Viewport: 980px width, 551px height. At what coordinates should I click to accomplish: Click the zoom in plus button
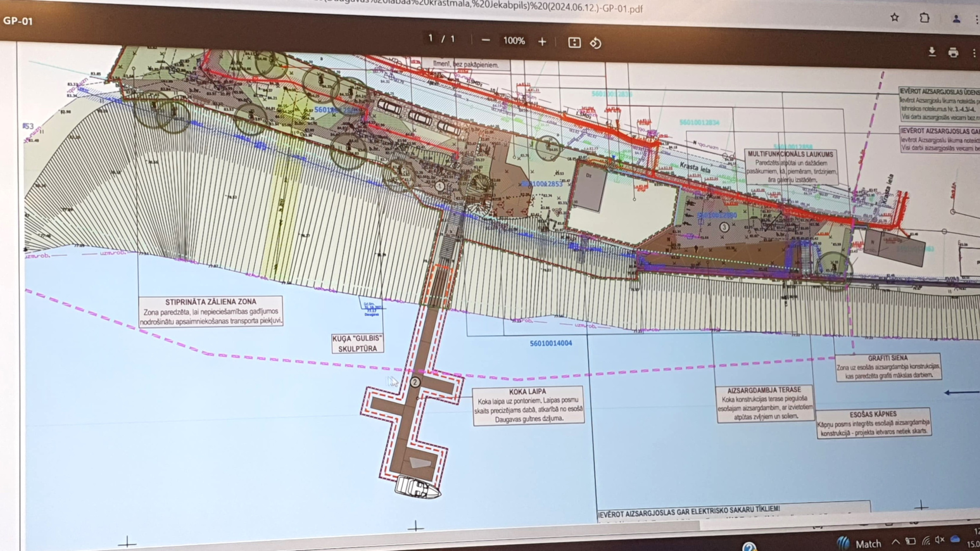coord(542,42)
